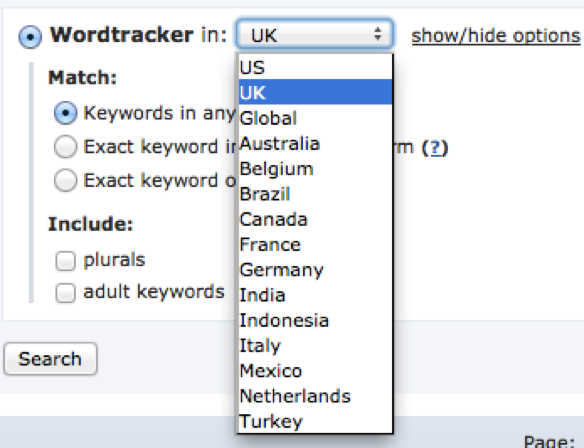Screen dimensions: 584x448
Task: Select Keywords in any order radio option
Action: pos(66,112)
